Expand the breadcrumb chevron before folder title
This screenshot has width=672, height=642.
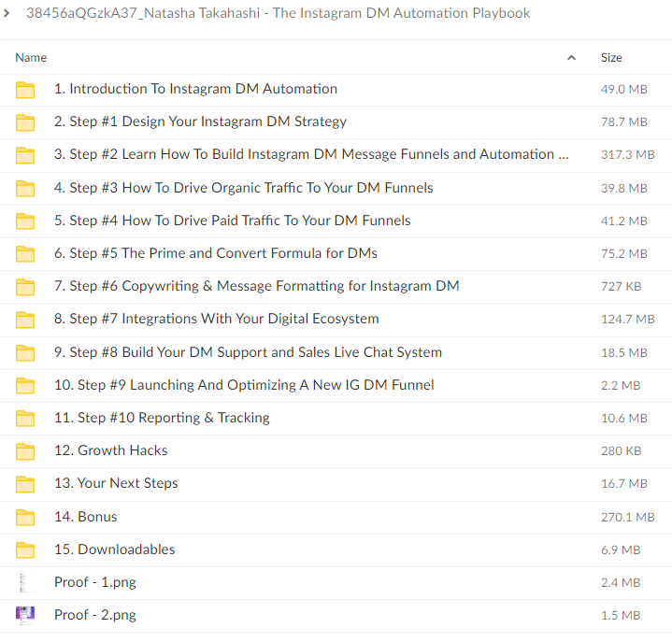[7, 13]
